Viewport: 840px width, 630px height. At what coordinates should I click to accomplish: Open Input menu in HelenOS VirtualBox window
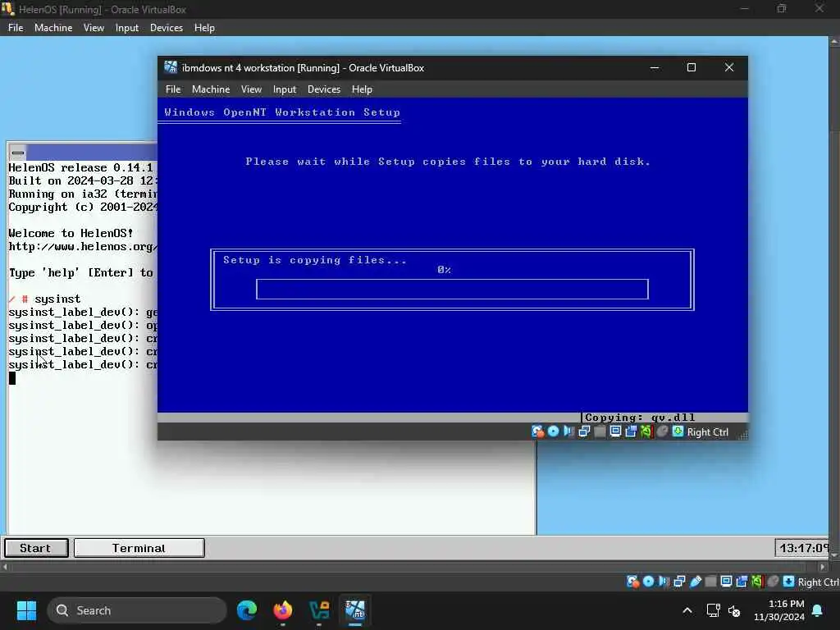click(x=127, y=28)
